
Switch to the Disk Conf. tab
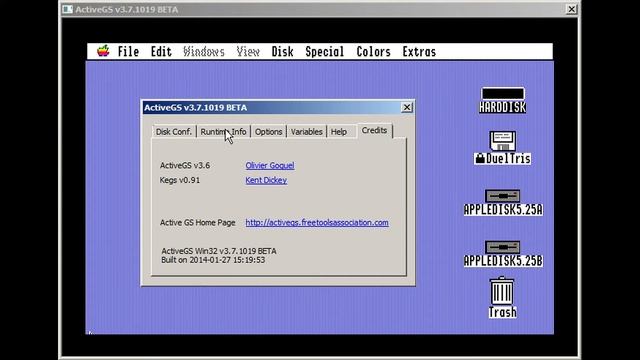[173, 132]
